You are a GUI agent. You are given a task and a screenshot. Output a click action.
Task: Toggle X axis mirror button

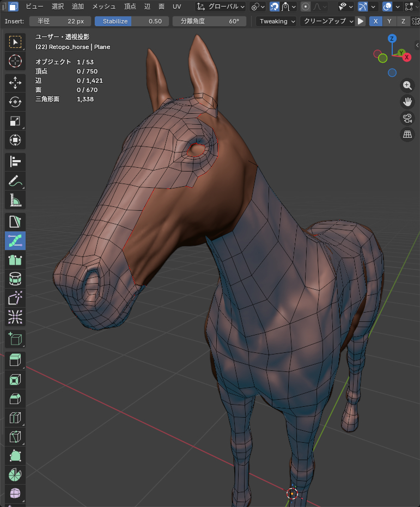coord(375,21)
